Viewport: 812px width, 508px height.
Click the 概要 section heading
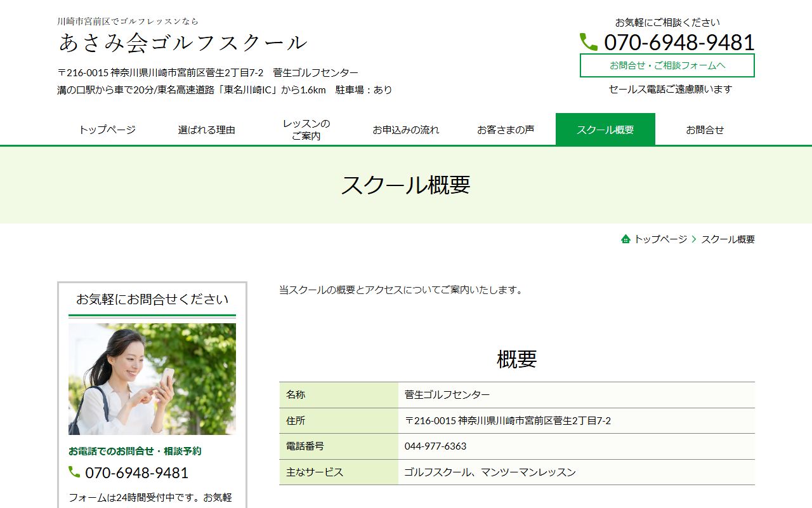[517, 359]
